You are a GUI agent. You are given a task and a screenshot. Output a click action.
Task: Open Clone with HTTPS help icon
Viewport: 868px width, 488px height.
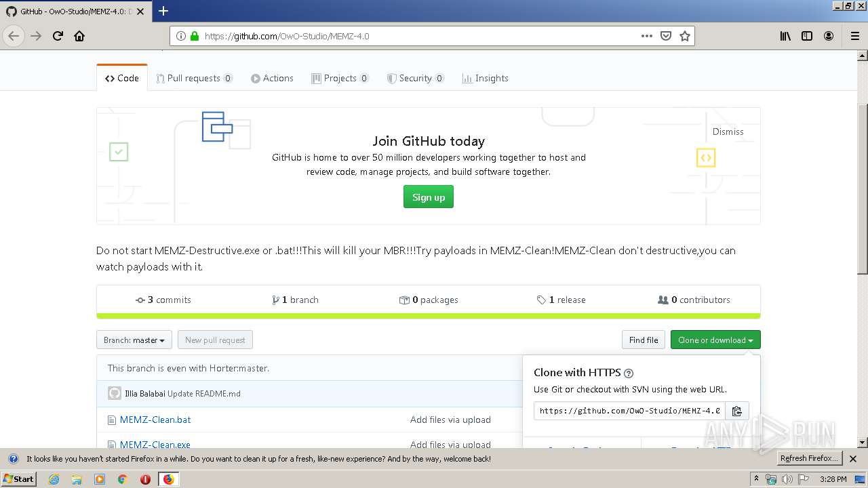coord(629,373)
